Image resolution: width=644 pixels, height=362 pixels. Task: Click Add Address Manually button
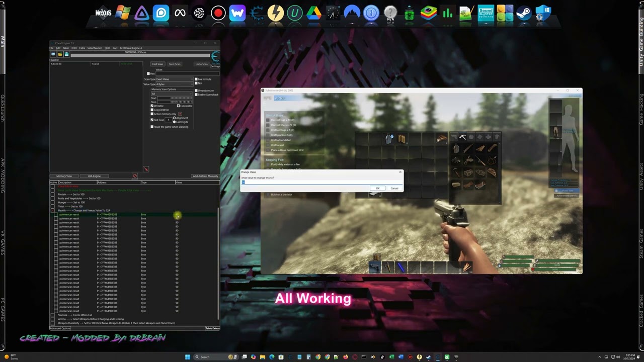tap(205, 176)
